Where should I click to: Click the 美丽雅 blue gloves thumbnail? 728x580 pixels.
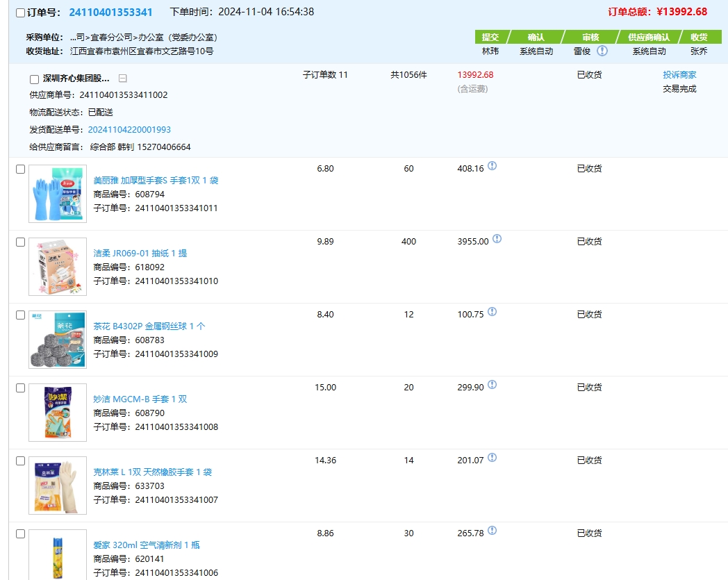coord(58,194)
